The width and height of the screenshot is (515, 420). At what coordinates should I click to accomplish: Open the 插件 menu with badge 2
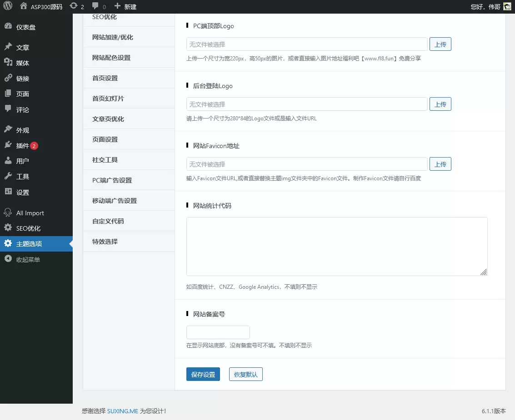tap(36, 145)
